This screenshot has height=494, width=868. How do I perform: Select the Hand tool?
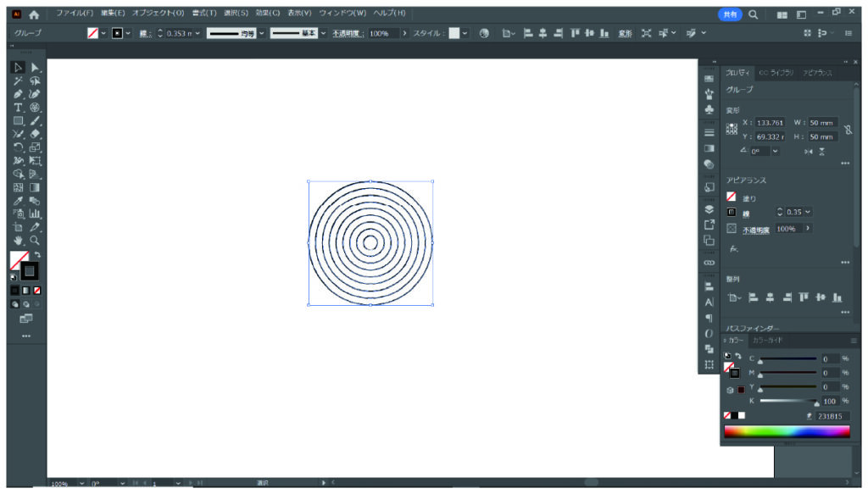[x=18, y=241]
